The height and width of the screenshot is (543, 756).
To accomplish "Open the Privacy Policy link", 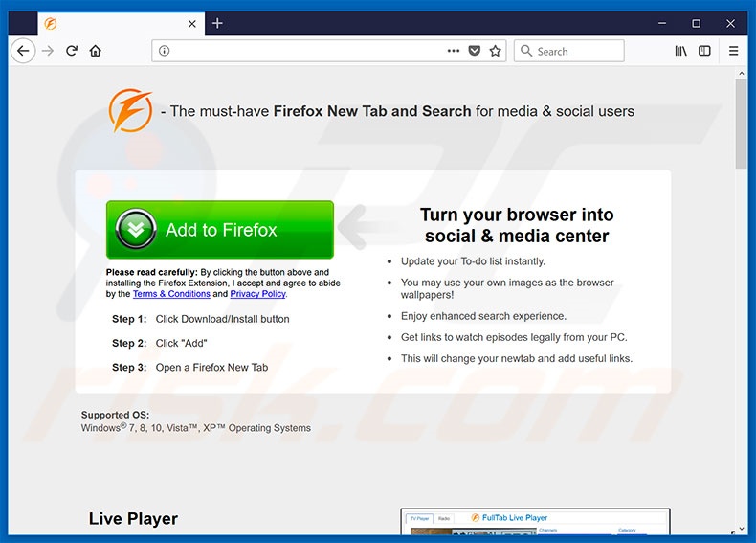I will [258, 294].
